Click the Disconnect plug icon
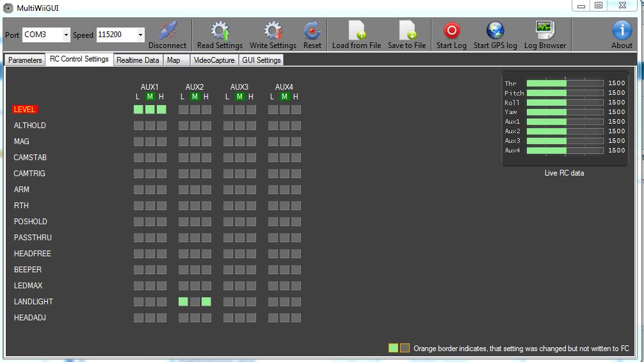Viewport: 644px width, 362px height. [x=167, y=31]
